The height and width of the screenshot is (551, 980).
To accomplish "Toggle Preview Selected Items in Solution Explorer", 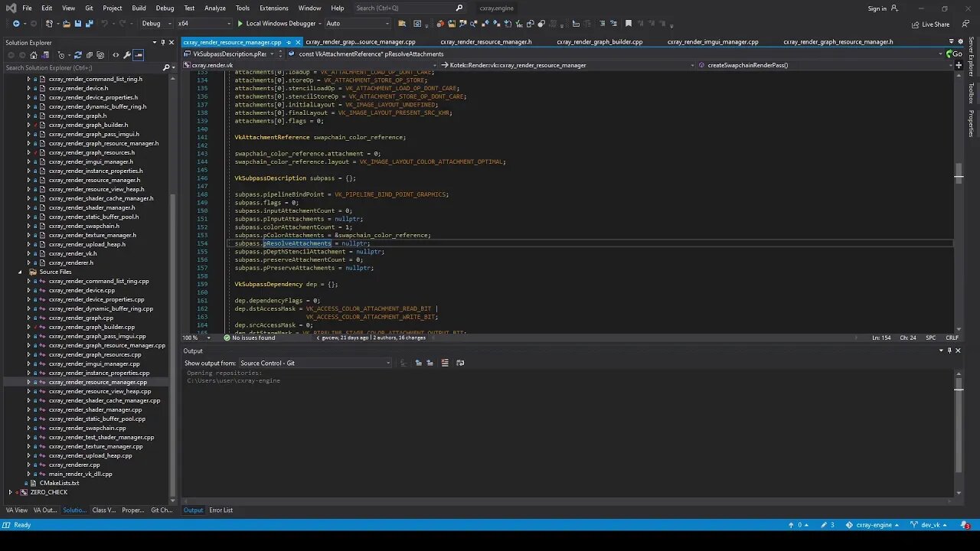I will pos(139,55).
